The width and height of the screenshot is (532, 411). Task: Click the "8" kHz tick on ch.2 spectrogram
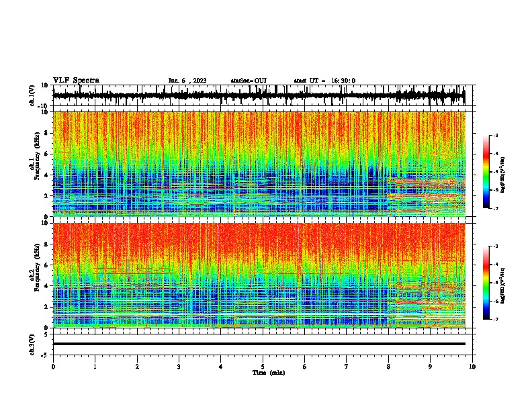(x=46, y=244)
